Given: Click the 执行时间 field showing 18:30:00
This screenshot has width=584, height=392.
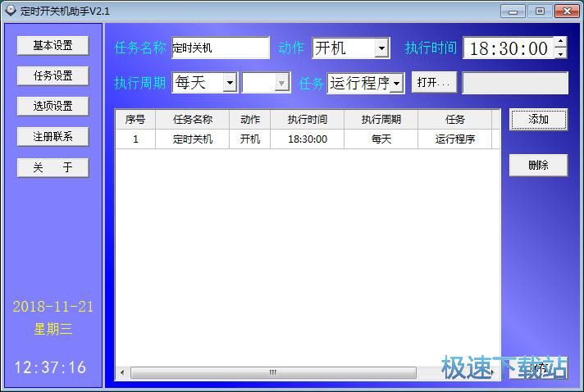Looking at the screenshot, I should [x=509, y=48].
